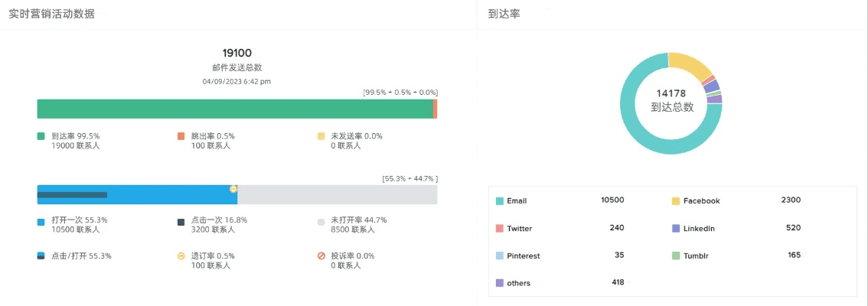Click the dark 点击一次 legend square
868x306 pixels.
pos(181,222)
